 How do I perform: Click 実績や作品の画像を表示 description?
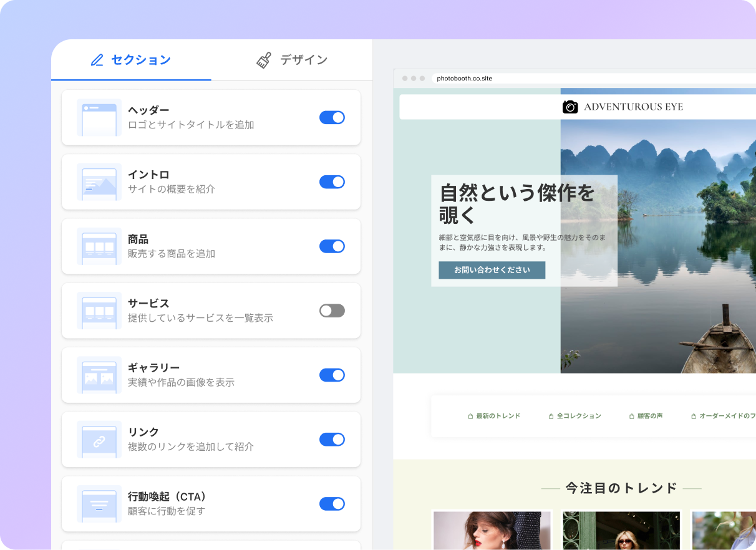181,382
